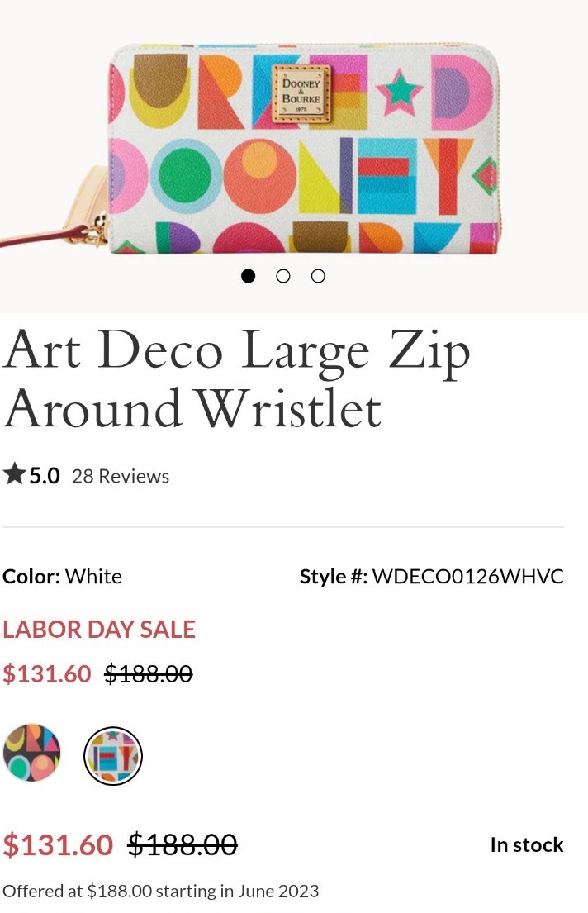
Task: Click the Art Deco Large Zip Around Wristlet title
Action: pyautogui.click(x=236, y=380)
